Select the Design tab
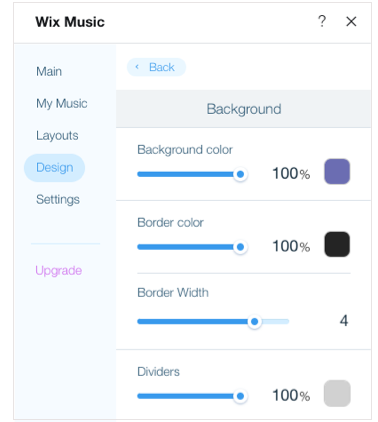 pyautogui.click(x=55, y=168)
